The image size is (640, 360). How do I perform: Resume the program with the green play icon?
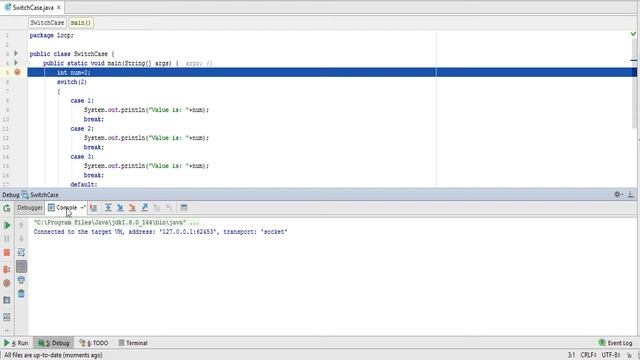click(7, 225)
